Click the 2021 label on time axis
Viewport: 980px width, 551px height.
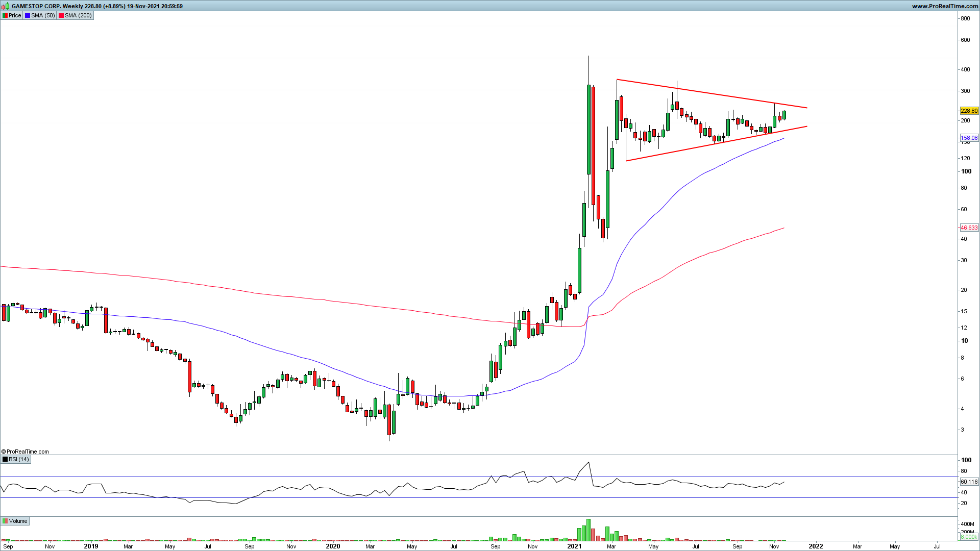click(574, 546)
